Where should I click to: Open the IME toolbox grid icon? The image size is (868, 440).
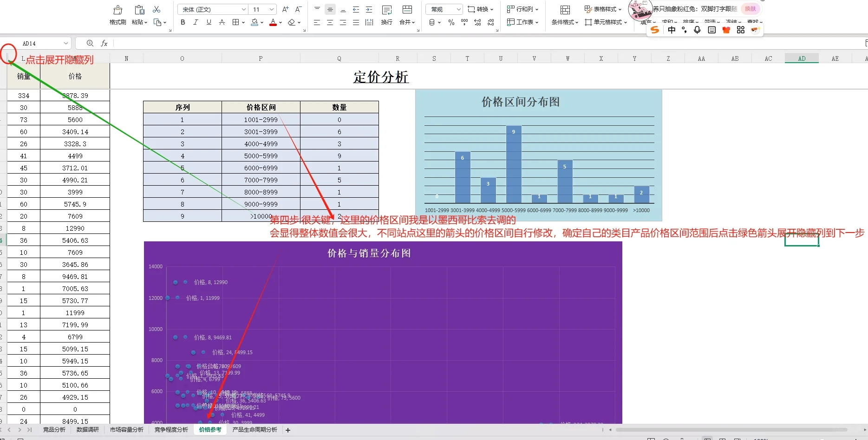[741, 30]
